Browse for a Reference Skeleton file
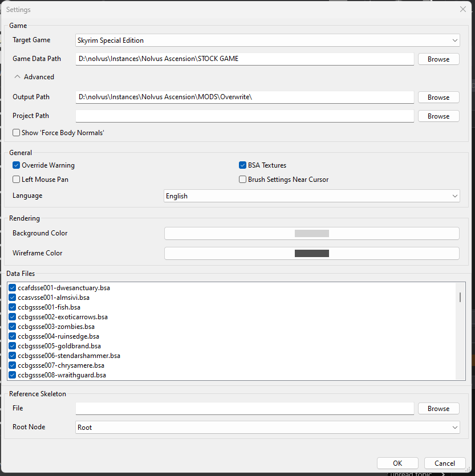Screen dimensions: 475x476 (x=438, y=408)
